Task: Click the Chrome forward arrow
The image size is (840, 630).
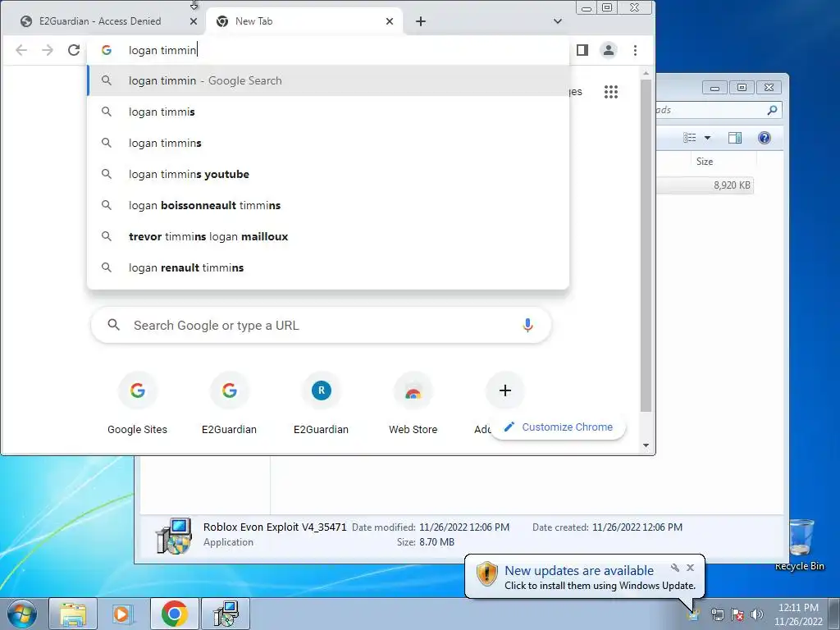Action: tap(48, 50)
